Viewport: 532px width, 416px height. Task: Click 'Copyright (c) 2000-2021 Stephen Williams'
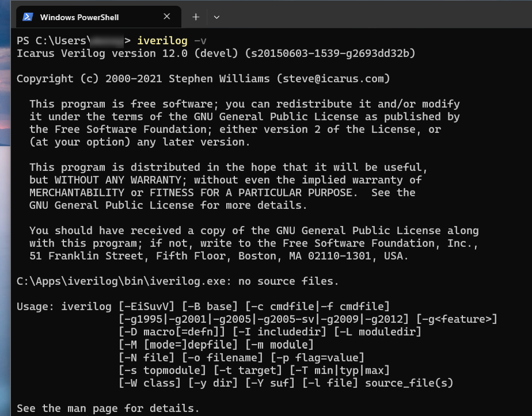click(x=143, y=79)
